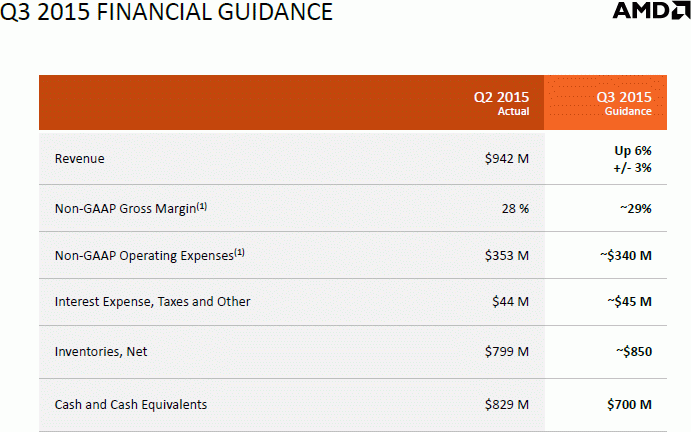Select the Up 6% +/- 3% guidance
This screenshot has height=432, width=691.
(633, 159)
